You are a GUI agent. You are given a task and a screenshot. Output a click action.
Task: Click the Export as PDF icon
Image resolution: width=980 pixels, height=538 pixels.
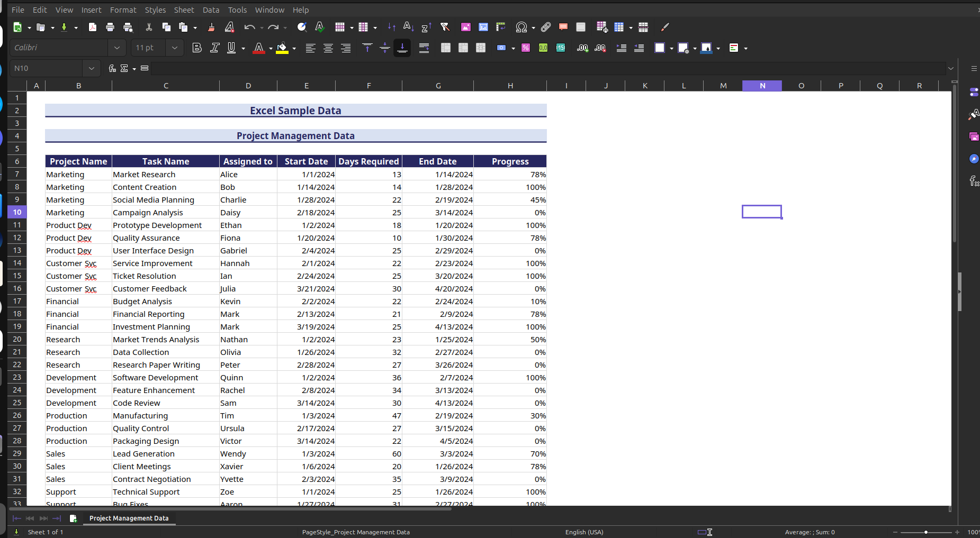pos(93,27)
